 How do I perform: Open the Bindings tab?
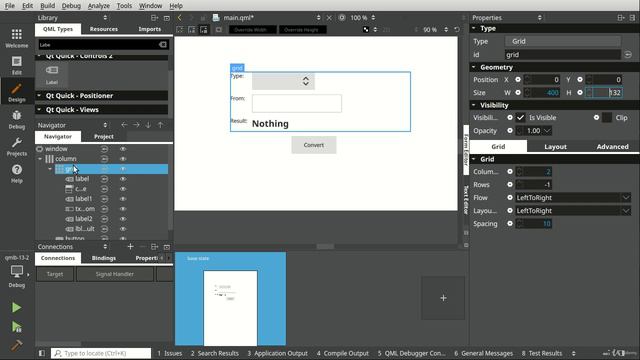coord(104,258)
